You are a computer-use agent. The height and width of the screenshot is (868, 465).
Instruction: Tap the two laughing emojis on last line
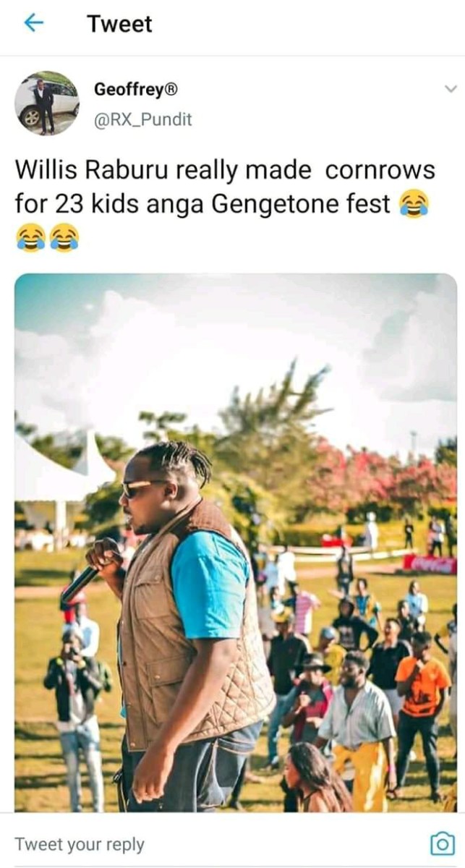[x=47, y=237]
